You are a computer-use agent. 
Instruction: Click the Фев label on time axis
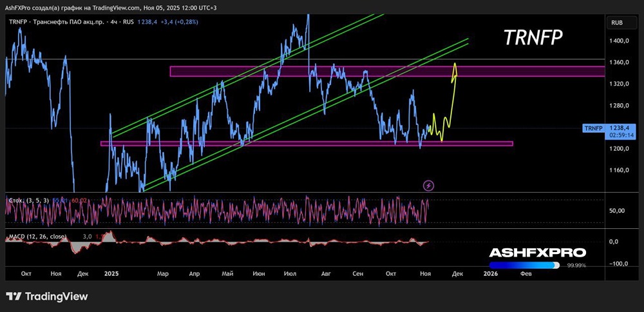tap(526, 273)
